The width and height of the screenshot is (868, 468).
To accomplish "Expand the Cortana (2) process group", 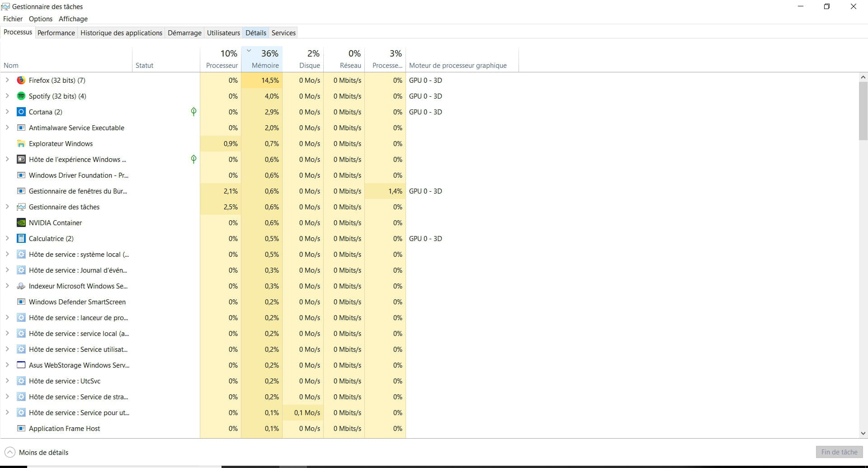I will click(7, 112).
